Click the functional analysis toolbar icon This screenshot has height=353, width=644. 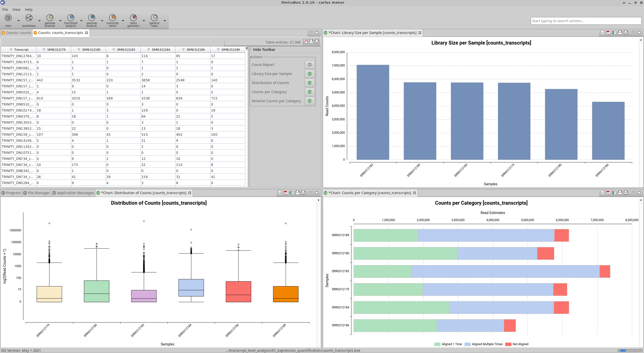[71, 18]
